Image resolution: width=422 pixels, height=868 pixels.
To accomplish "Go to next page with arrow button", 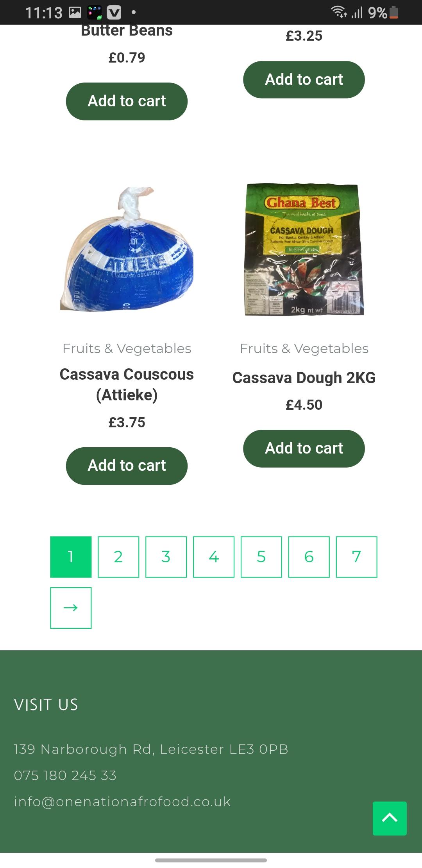I will click(x=71, y=608).
